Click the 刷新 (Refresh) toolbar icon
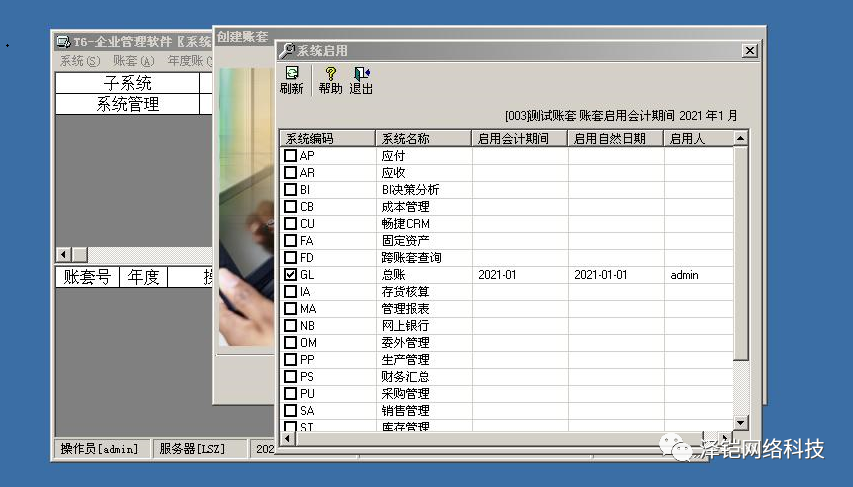The image size is (853, 487). click(292, 80)
